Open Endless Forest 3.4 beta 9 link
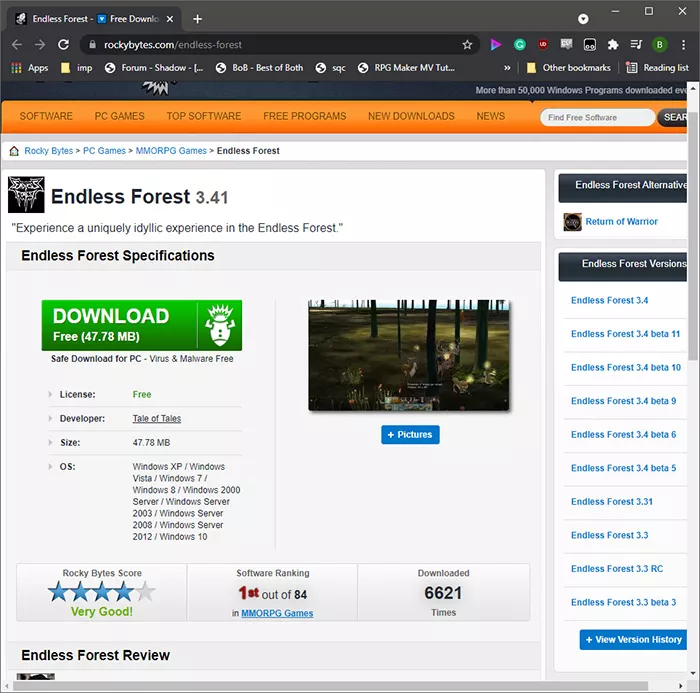 pyautogui.click(x=624, y=401)
